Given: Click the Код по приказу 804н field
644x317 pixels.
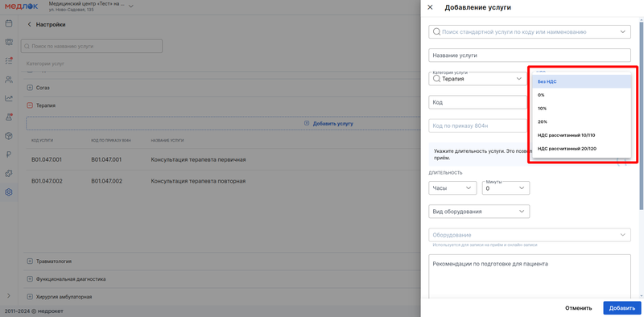Looking at the screenshot, I should point(477,126).
